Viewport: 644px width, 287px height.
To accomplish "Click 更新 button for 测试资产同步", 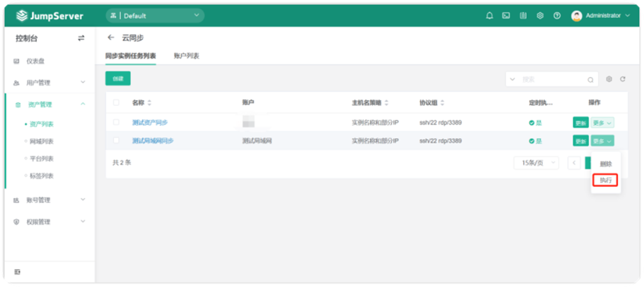I will click(x=581, y=123).
